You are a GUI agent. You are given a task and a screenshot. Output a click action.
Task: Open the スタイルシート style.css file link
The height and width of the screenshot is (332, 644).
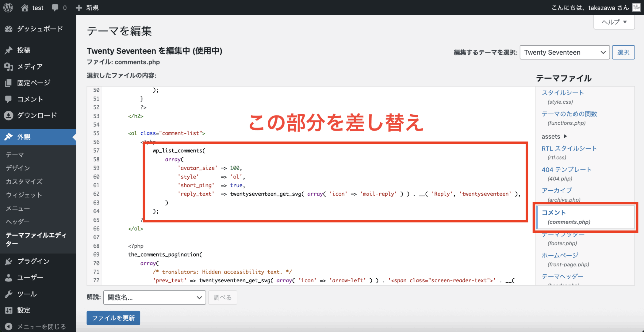[x=562, y=93]
